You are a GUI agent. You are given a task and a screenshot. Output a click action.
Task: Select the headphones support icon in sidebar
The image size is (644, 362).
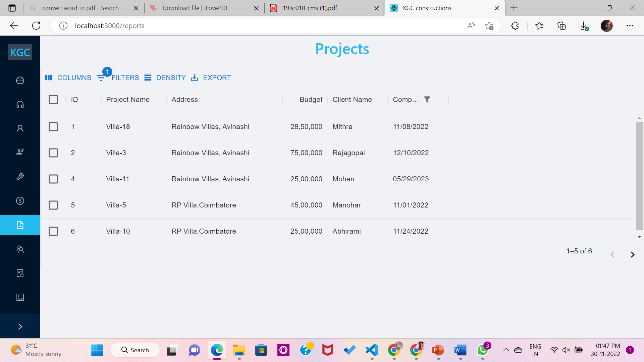pos(20,105)
